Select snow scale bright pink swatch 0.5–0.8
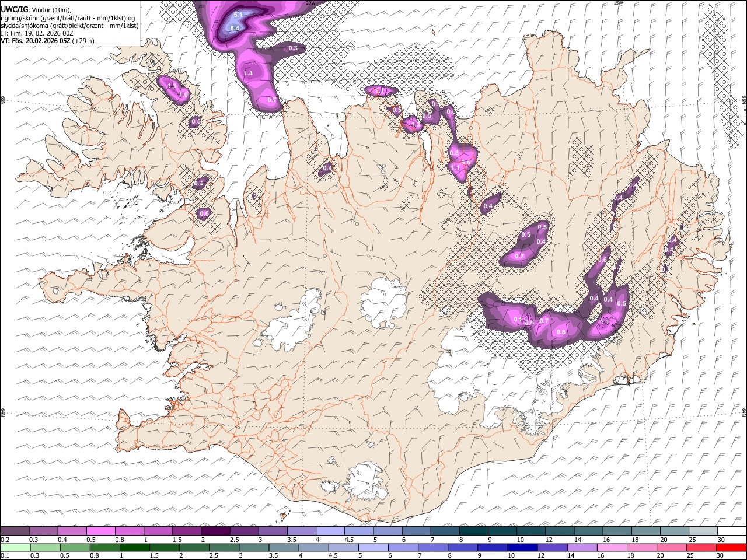Image resolution: width=747 pixels, height=560 pixels. pyautogui.click(x=101, y=531)
